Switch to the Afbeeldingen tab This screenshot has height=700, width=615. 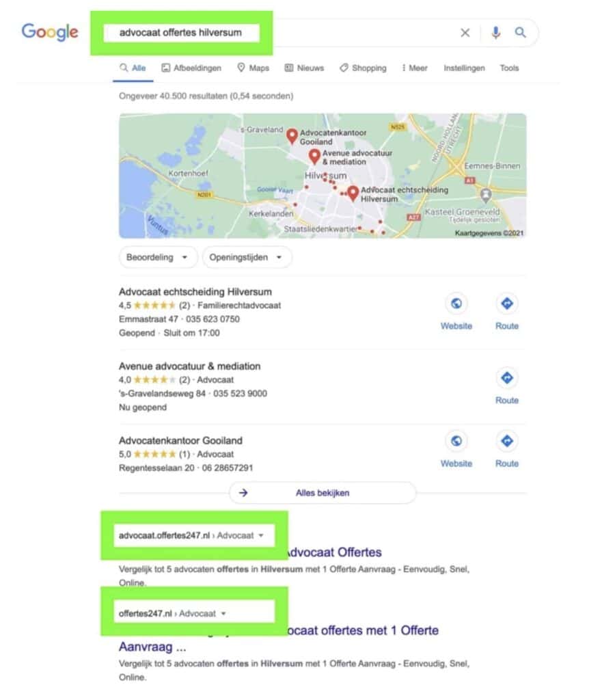[x=191, y=68]
